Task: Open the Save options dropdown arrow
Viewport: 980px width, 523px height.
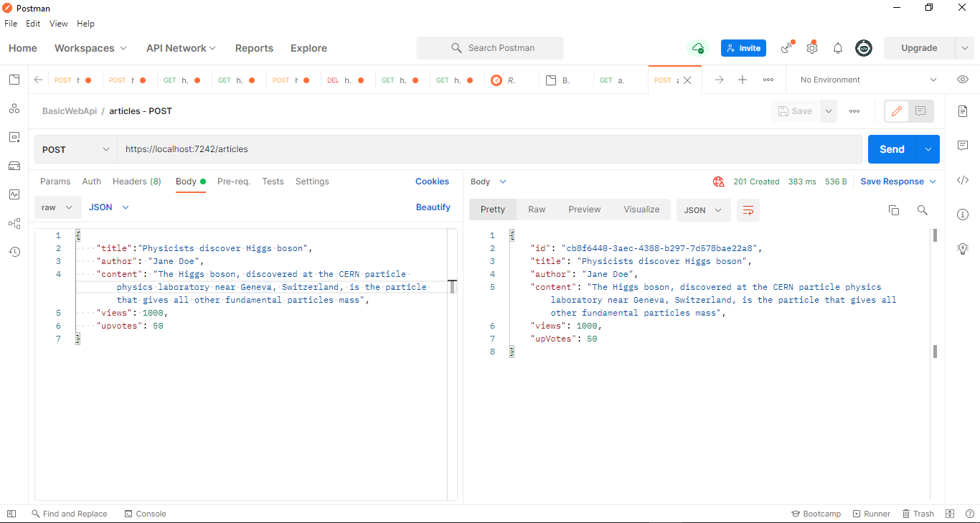Action: coord(829,111)
